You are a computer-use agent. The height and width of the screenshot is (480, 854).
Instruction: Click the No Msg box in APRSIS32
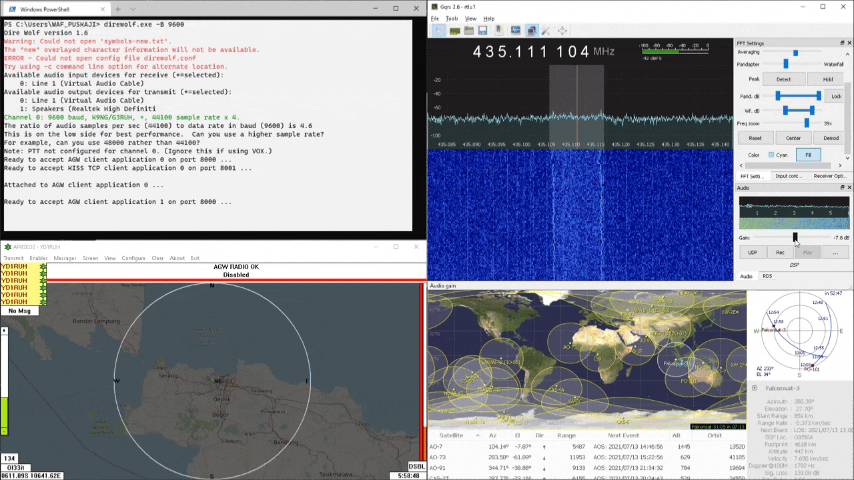point(19,311)
